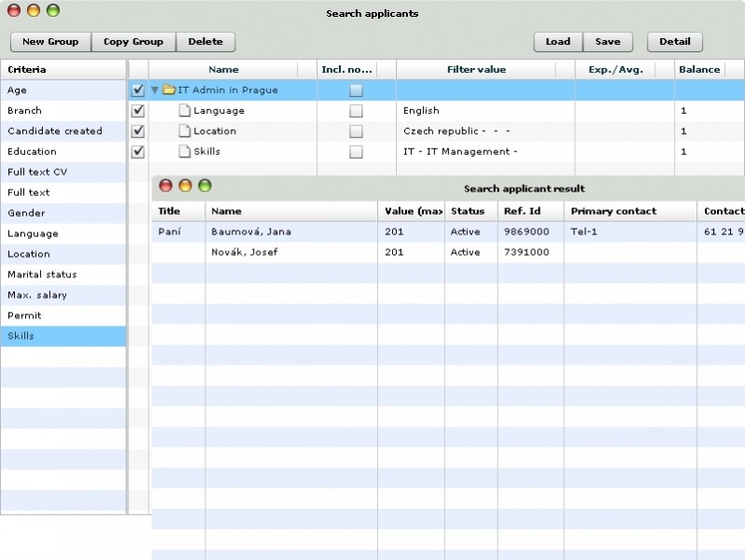Select Marital status in the Criteria list
The image size is (745, 560).
point(42,275)
